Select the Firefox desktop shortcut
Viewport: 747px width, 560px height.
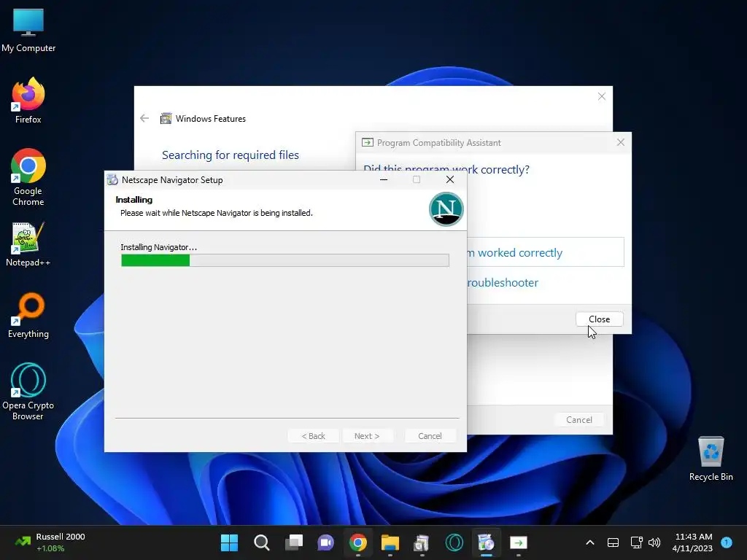[x=28, y=101]
